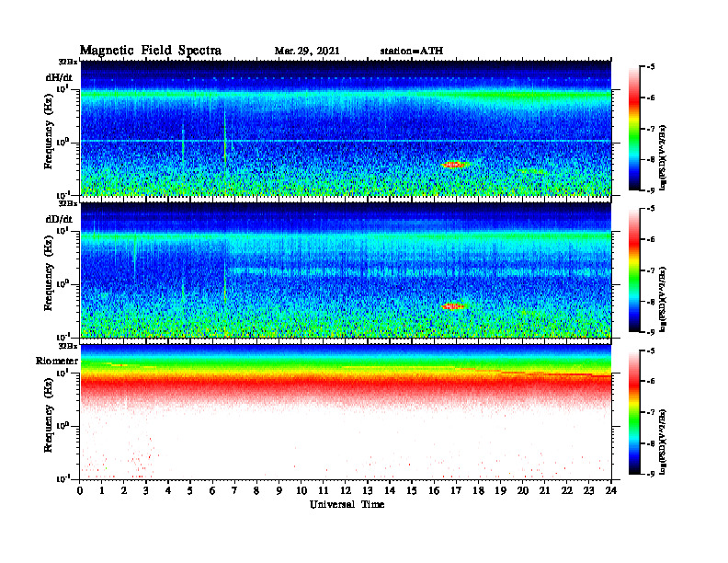The image size is (728, 563).
Task: Click the Riometer panel color scale bar
Action: pos(634,412)
